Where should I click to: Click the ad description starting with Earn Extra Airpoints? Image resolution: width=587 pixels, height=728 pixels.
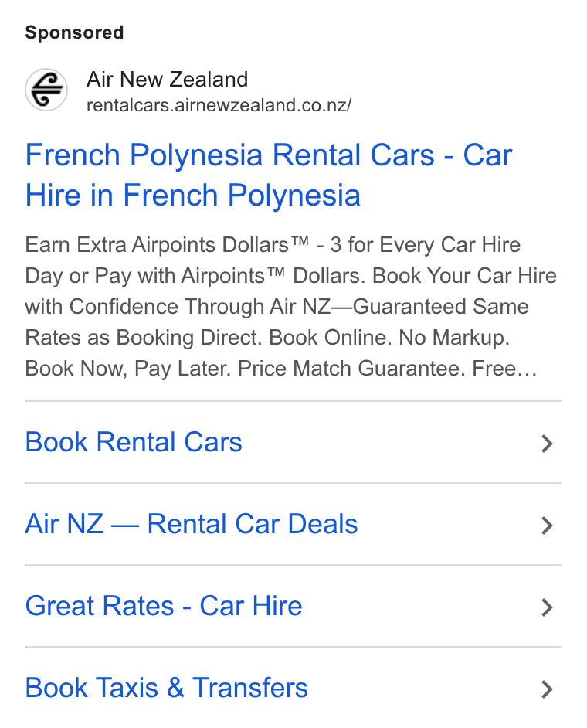[291, 307]
